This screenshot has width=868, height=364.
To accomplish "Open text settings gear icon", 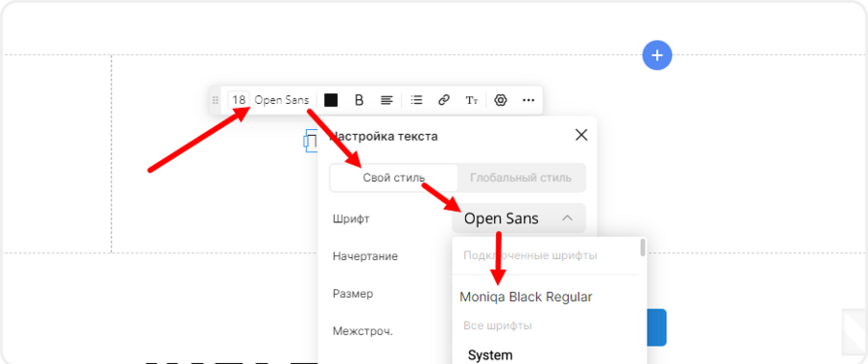I will [x=501, y=100].
